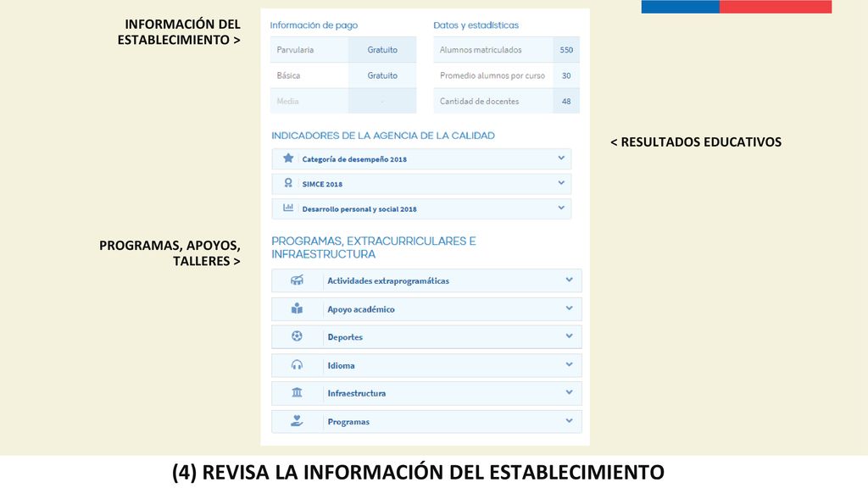Open the Idioma label
This screenshot has width=868, height=488.
(x=341, y=366)
